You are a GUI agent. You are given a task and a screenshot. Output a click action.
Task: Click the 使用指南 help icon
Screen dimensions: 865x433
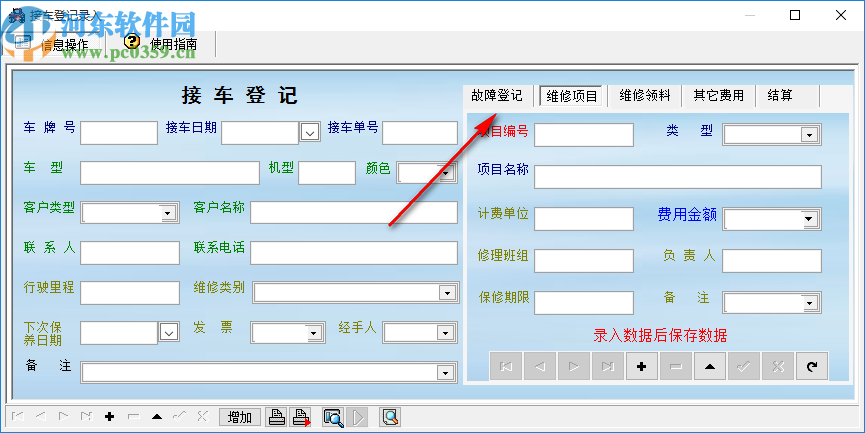click(131, 42)
